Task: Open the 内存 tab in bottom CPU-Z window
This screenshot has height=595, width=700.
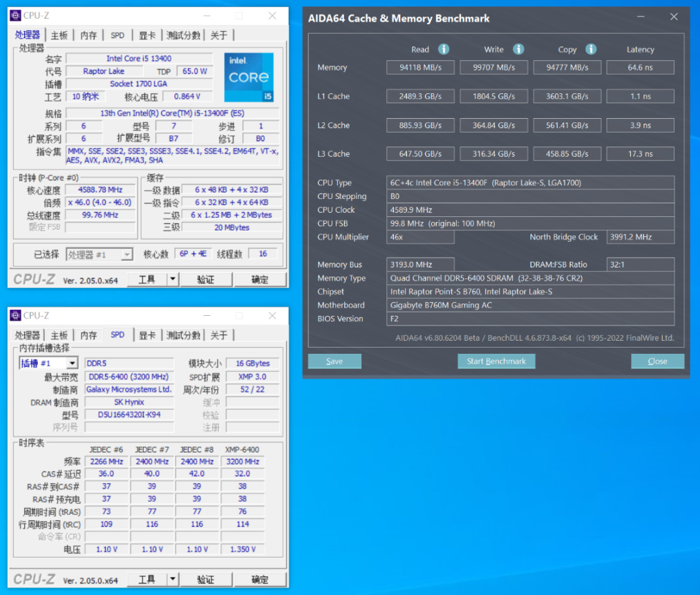Action: click(88, 335)
